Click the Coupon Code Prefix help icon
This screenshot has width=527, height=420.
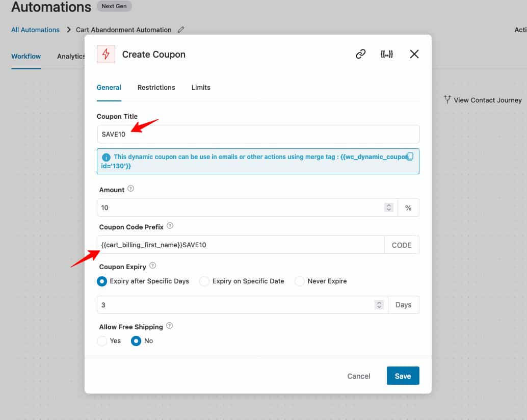(169, 225)
